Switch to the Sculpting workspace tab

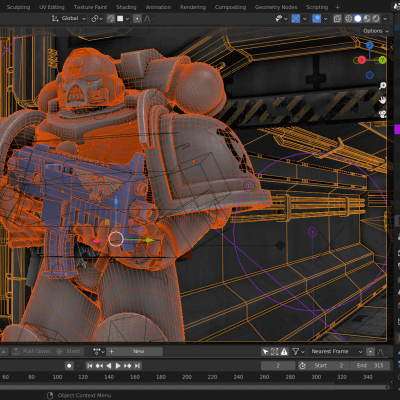pyautogui.click(x=18, y=7)
